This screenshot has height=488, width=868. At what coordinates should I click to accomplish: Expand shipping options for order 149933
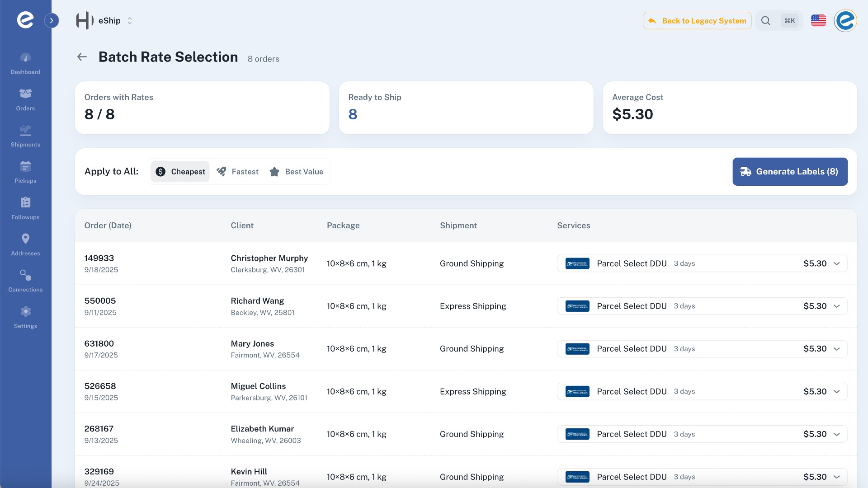(836, 263)
